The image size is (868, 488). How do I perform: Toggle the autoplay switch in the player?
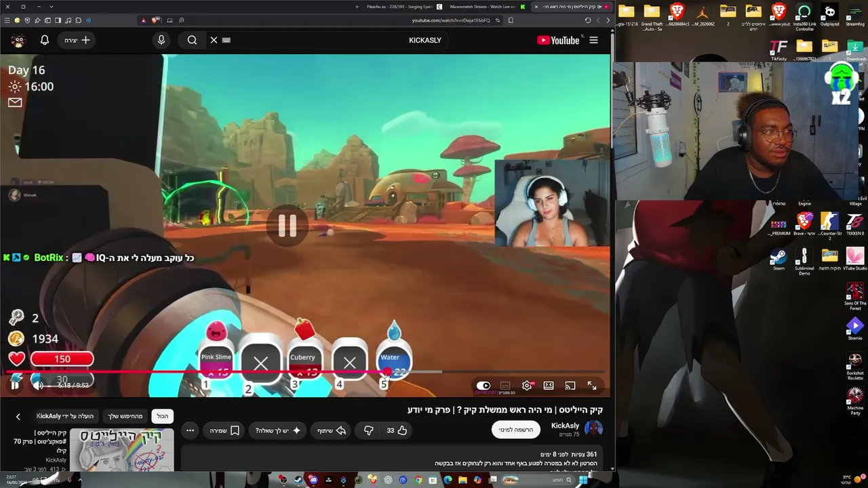484,386
